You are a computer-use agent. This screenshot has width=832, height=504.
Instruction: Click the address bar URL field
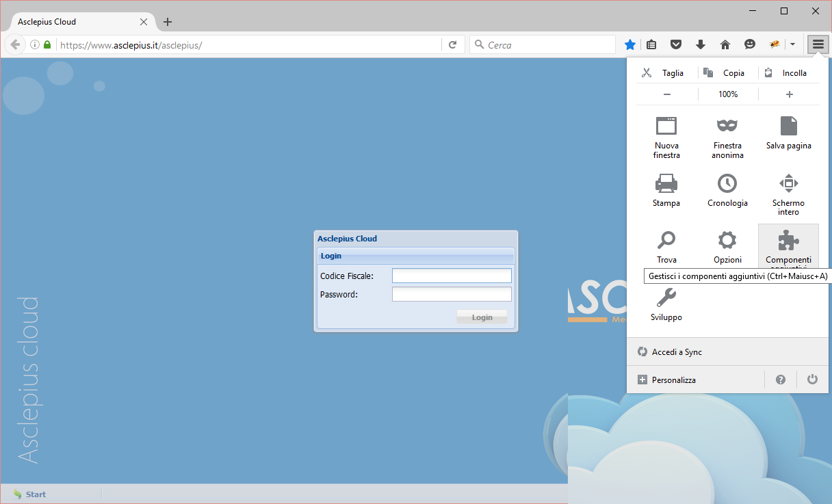point(250,45)
